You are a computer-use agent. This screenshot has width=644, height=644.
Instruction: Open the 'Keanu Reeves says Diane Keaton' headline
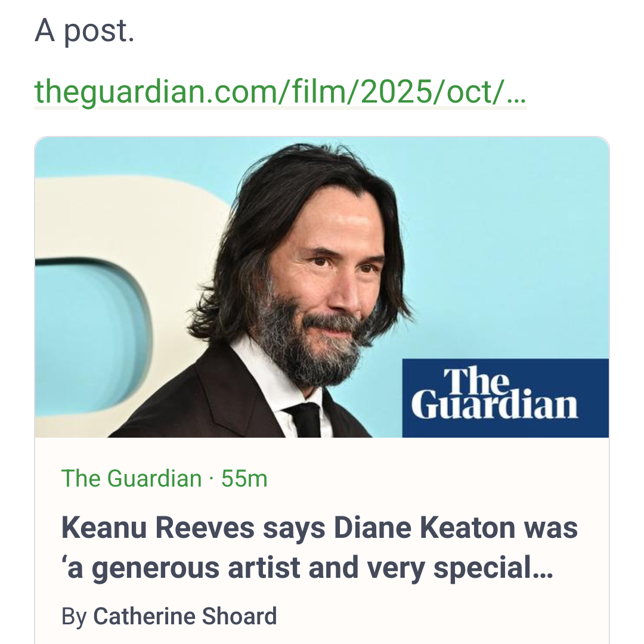(x=319, y=528)
